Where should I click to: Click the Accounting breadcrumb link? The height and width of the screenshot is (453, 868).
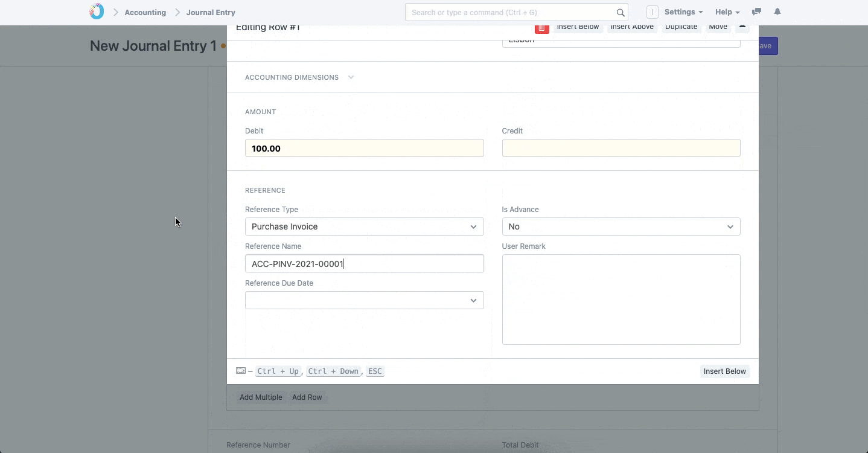145,12
